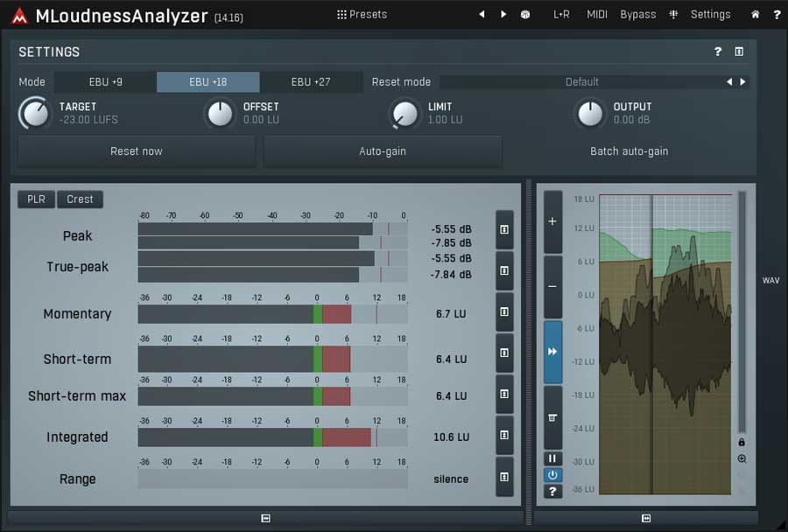Open the Reset mode Default dropdown

581,82
